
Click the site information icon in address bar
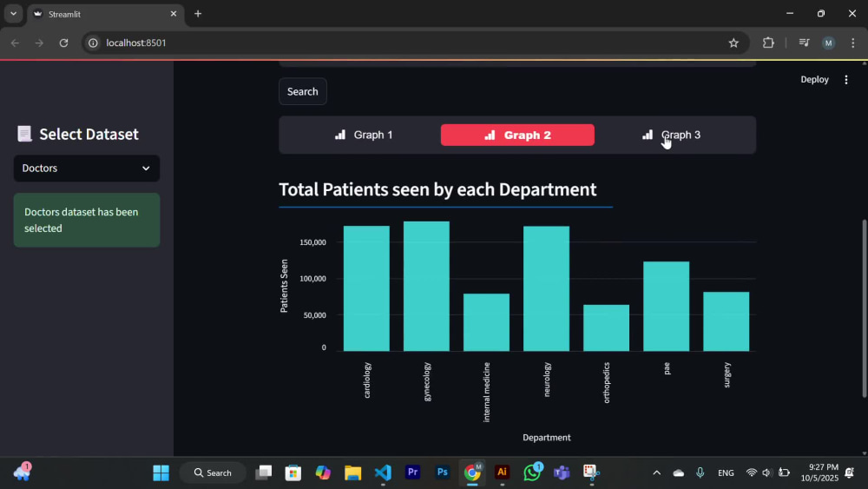click(94, 43)
